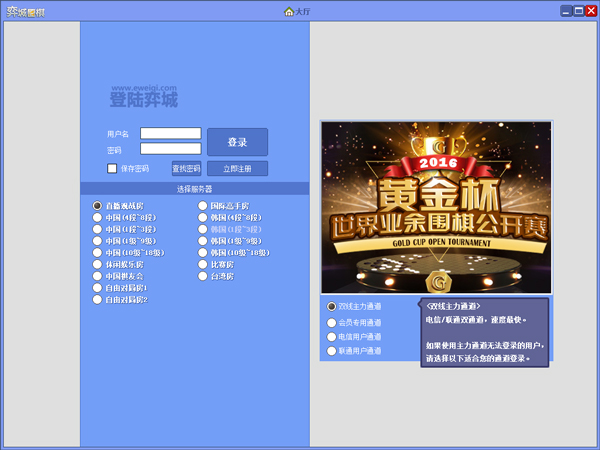The height and width of the screenshot is (450, 600).
Task: Choose the 国际高手房 server option
Action: point(203,205)
